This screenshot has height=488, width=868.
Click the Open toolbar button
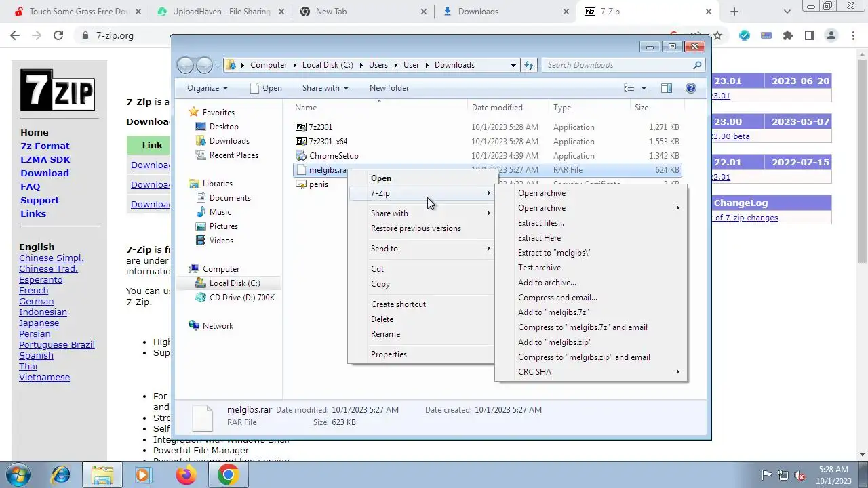(x=265, y=88)
